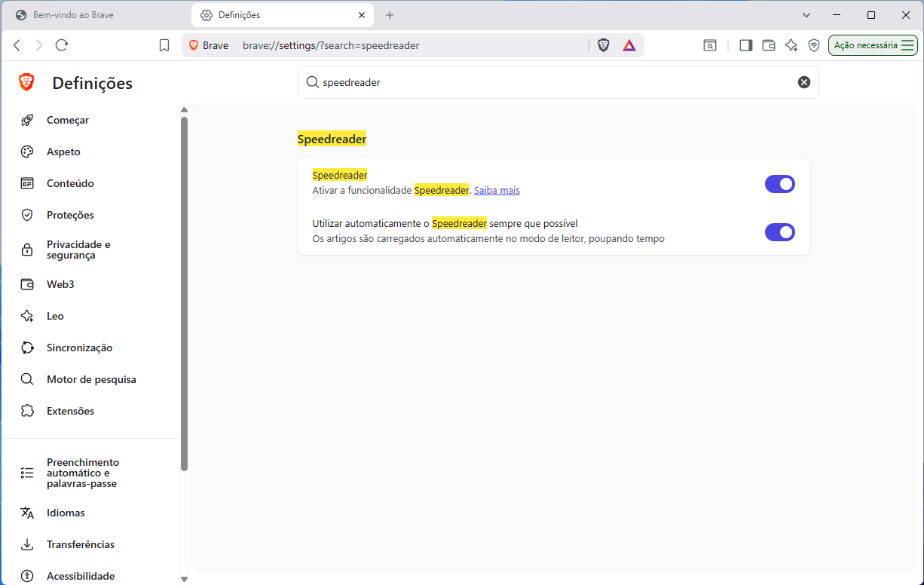
Task: Click the translate icon for Idiomas
Action: point(27,513)
